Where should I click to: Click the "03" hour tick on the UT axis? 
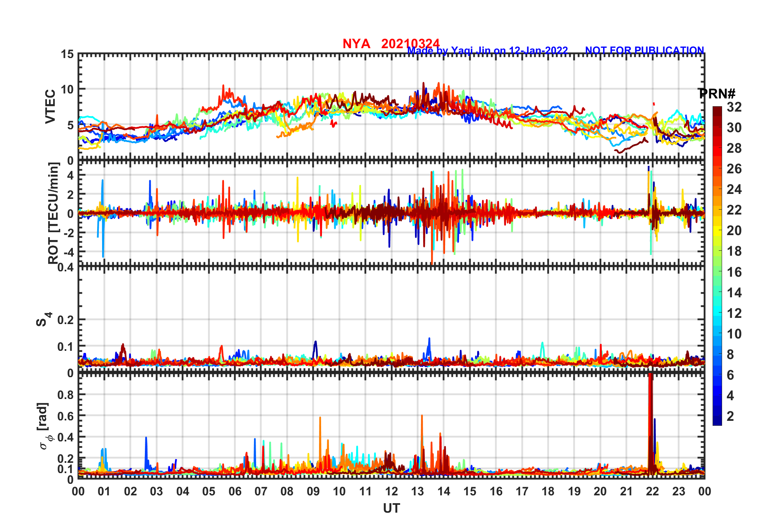click(x=156, y=492)
